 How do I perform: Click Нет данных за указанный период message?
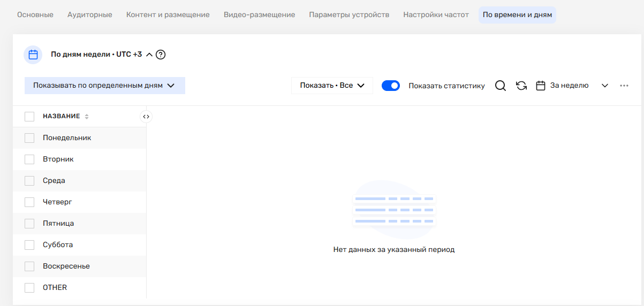pos(394,249)
